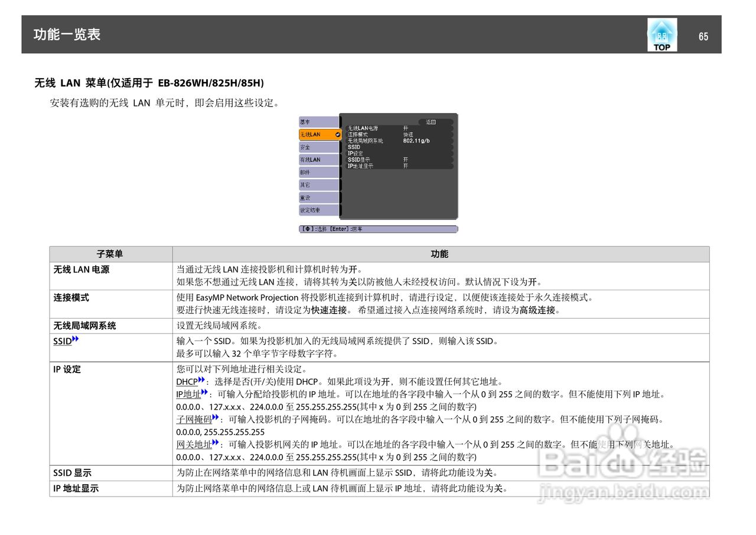Click the 安装有选购的无线 LAN 单元时 intro sentence

click(x=164, y=103)
